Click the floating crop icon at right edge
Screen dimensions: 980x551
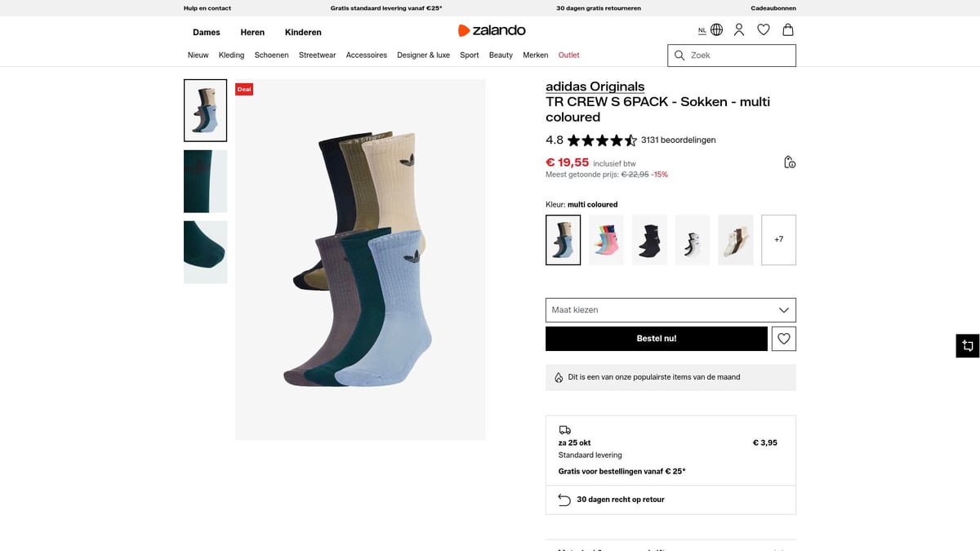point(967,345)
